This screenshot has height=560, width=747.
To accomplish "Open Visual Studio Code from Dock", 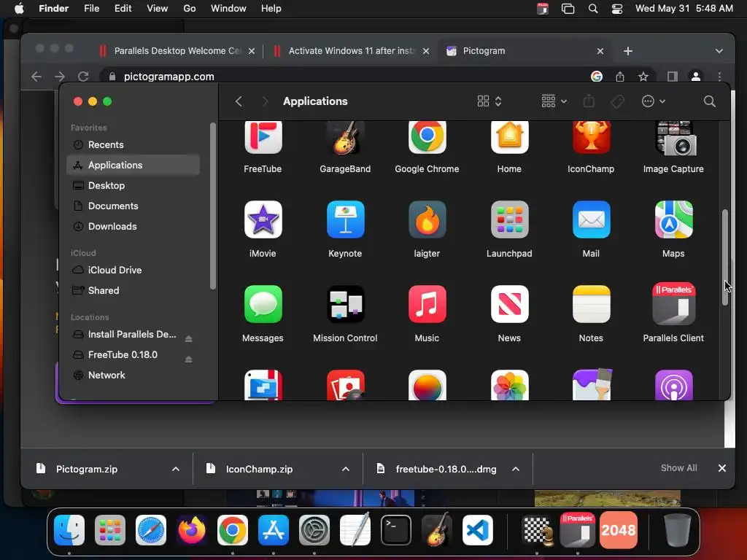I will [477, 530].
